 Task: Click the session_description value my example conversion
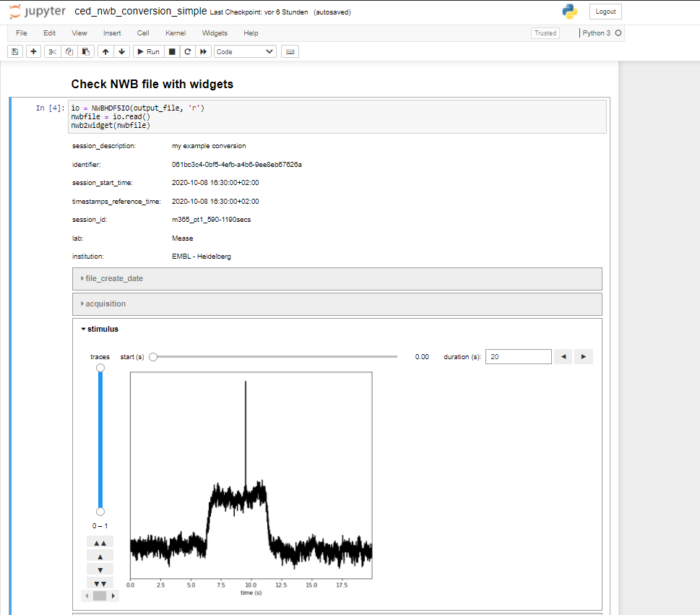point(209,146)
